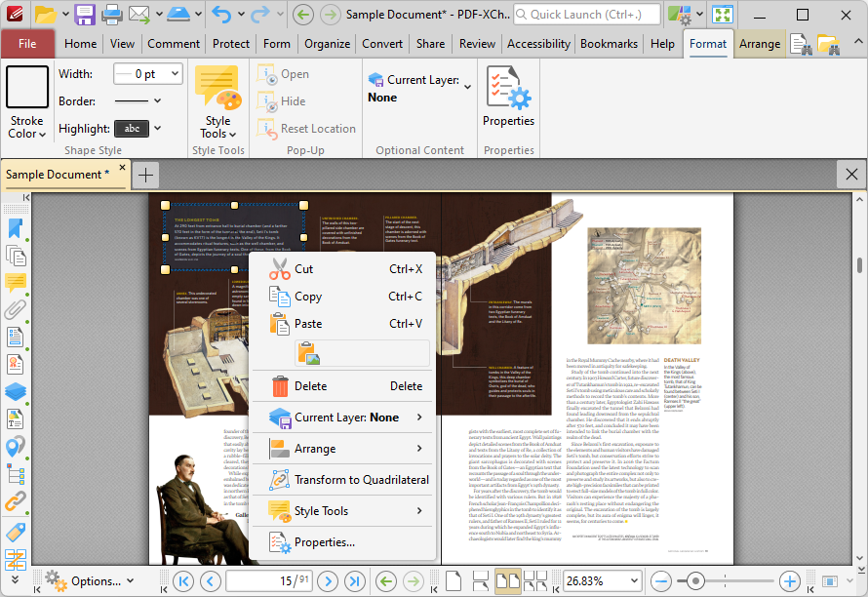Undo the last action

click(x=222, y=15)
